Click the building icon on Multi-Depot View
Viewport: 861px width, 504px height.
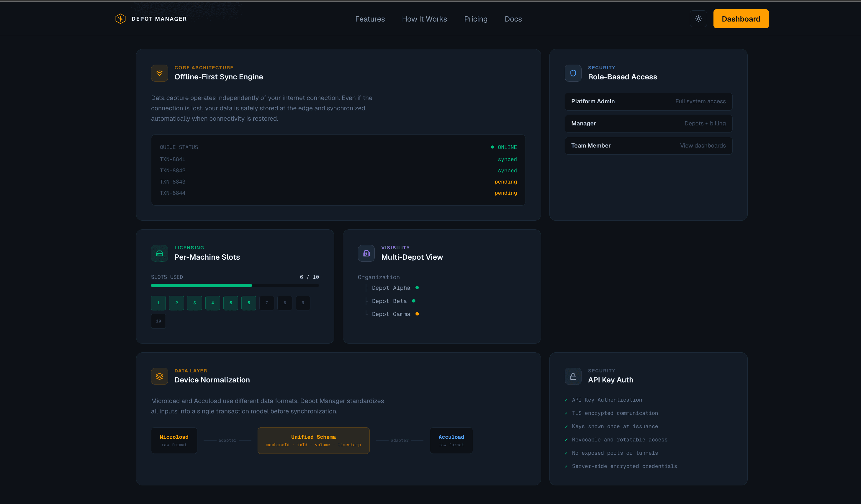(366, 253)
